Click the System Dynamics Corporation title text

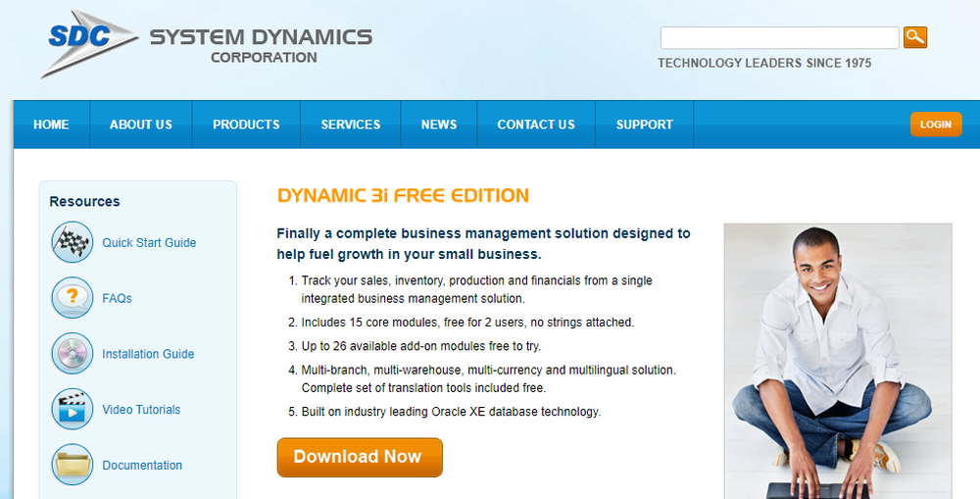[262, 46]
